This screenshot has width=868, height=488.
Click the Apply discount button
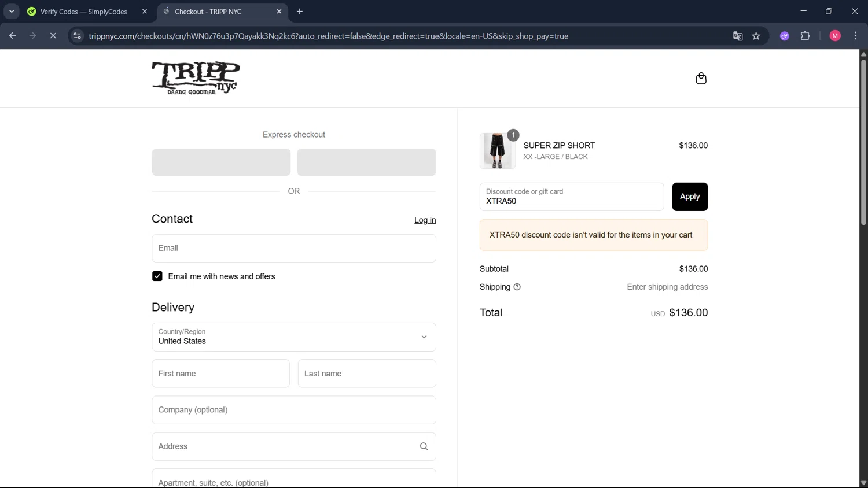point(690,197)
